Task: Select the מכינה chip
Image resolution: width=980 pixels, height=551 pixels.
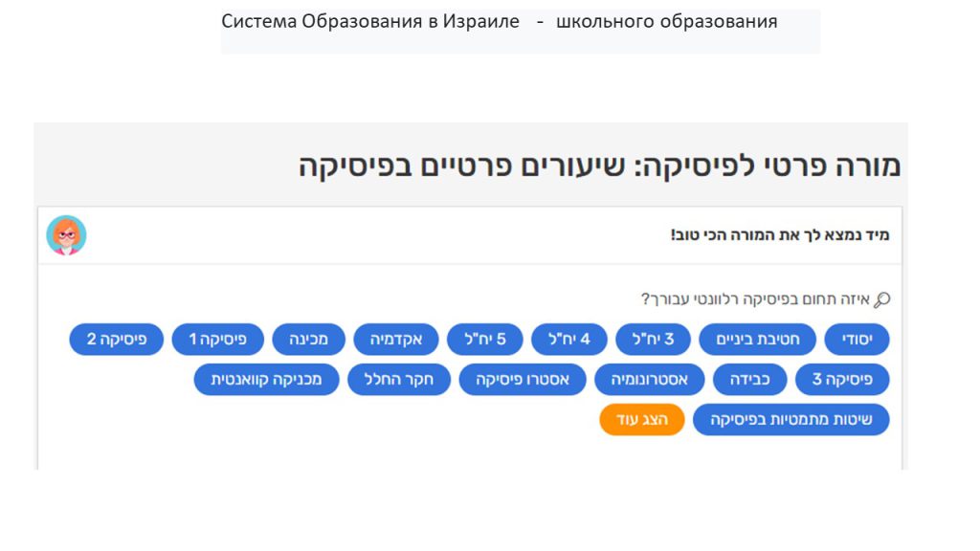Action: click(309, 340)
